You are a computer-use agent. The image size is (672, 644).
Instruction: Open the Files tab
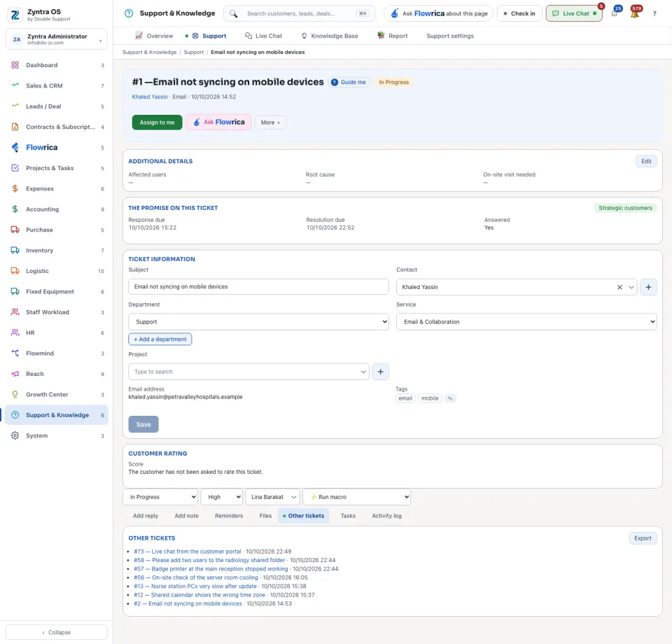coord(265,516)
